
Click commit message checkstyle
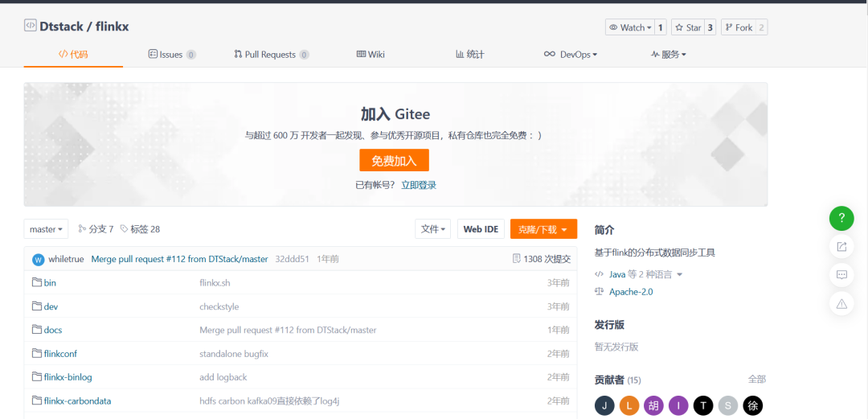[219, 306]
